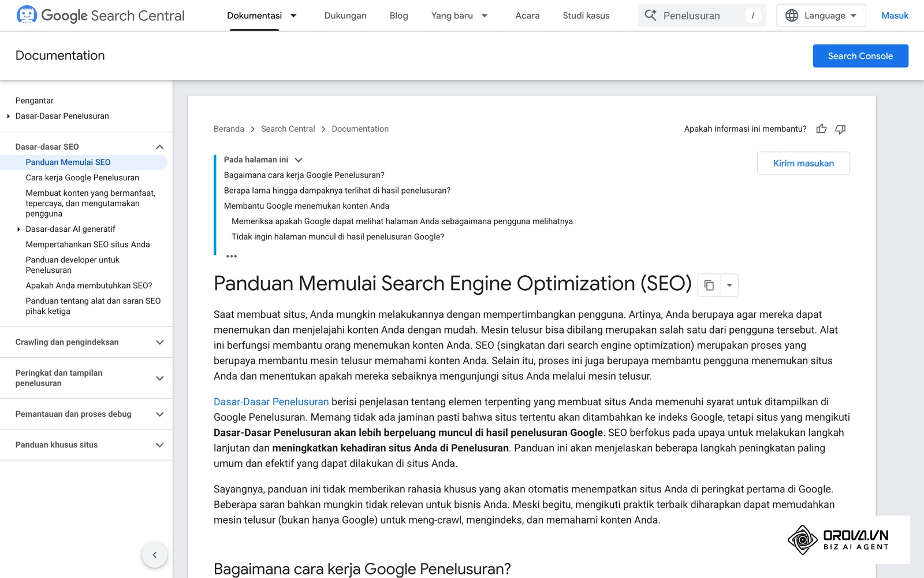
Task: Jump to Membantu Google menemukan konten Anda
Action: (307, 206)
